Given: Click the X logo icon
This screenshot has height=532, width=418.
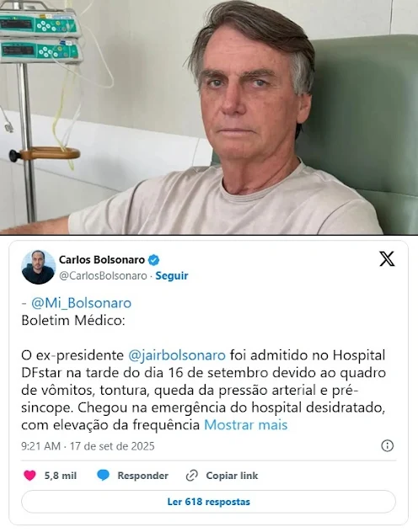Looking at the screenshot, I should point(387,259).
